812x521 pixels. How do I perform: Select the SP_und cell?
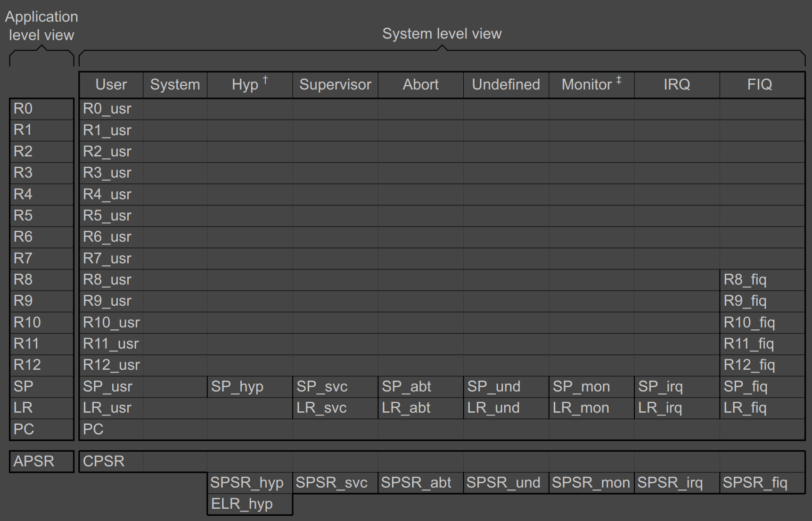506,387
